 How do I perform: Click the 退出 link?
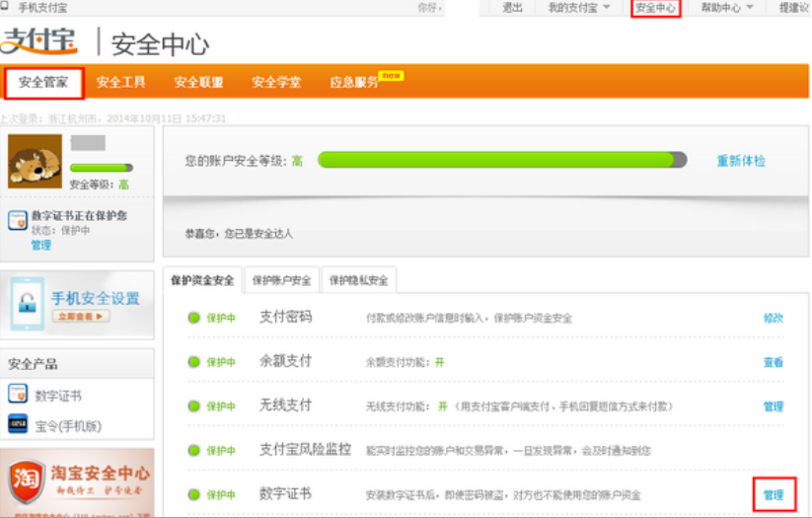(x=512, y=8)
